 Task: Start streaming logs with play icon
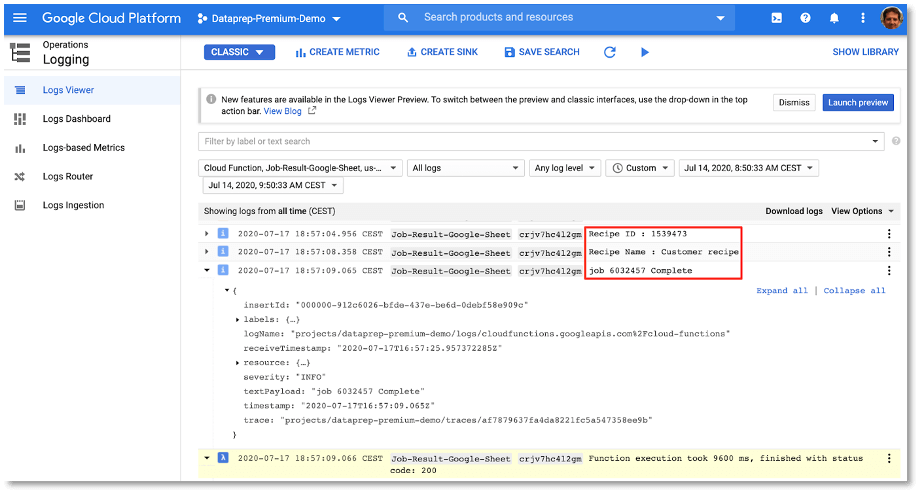[x=645, y=52]
